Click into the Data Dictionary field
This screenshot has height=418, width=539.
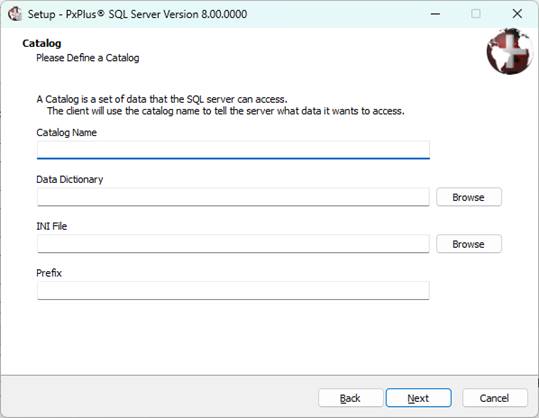tap(233, 197)
